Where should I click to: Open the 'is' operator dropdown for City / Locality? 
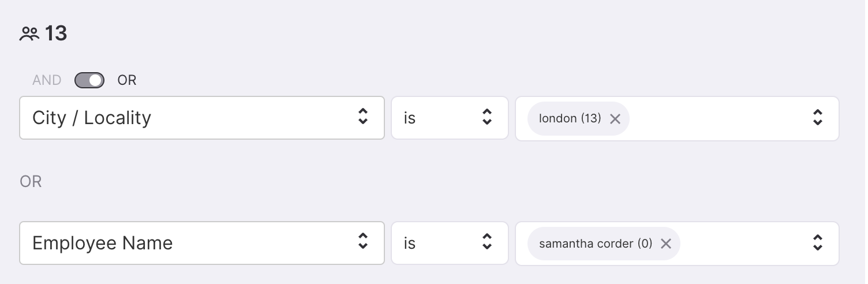pyautogui.click(x=450, y=118)
